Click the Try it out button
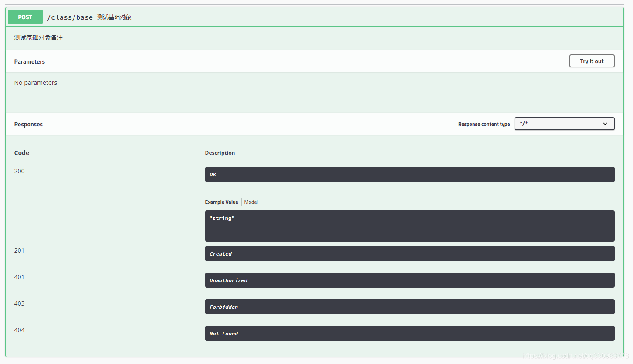Viewport: 633px width, 364px height. coord(592,61)
